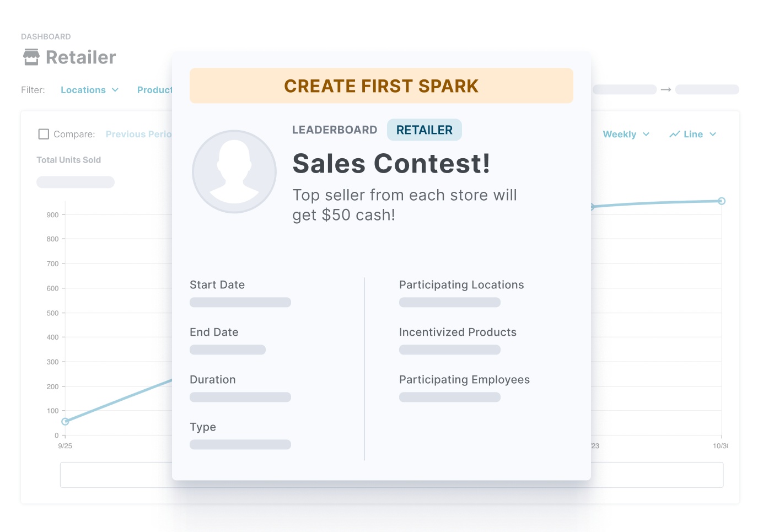Click the chart data point above 9/25
The width and height of the screenshot is (763, 532).
pos(65,421)
